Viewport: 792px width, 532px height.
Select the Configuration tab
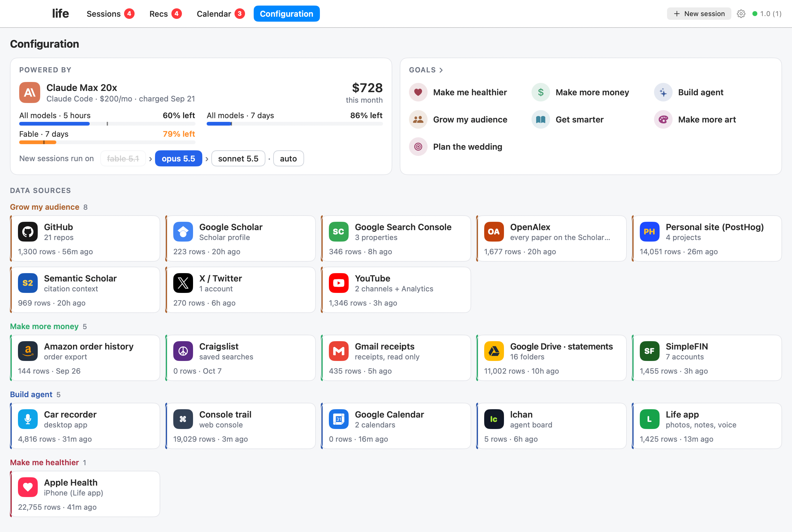point(287,14)
